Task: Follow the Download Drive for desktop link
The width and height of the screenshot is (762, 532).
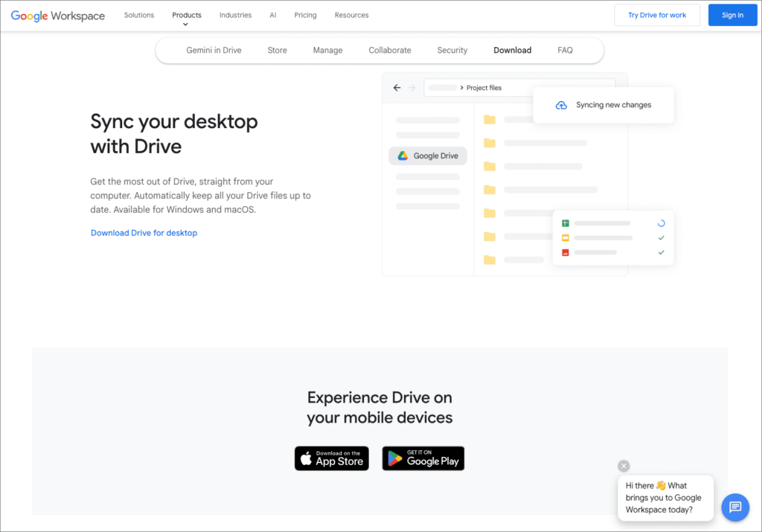Action: pos(144,233)
